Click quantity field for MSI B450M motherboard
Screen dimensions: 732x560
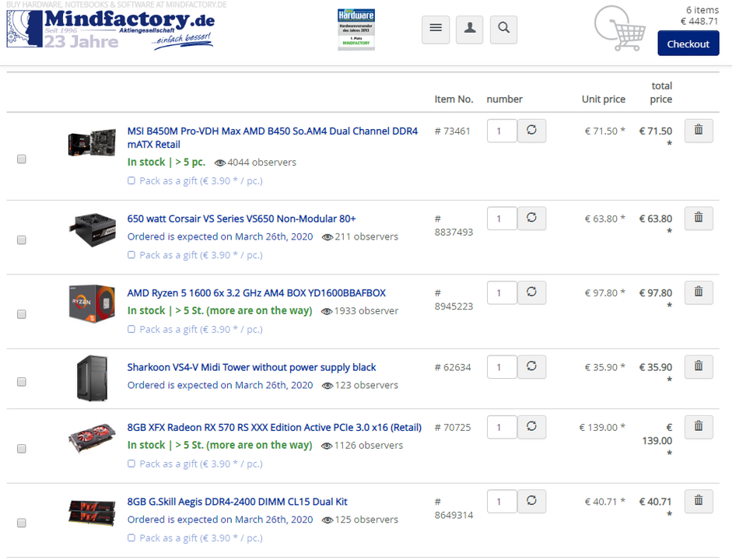click(x=502, y=131)
